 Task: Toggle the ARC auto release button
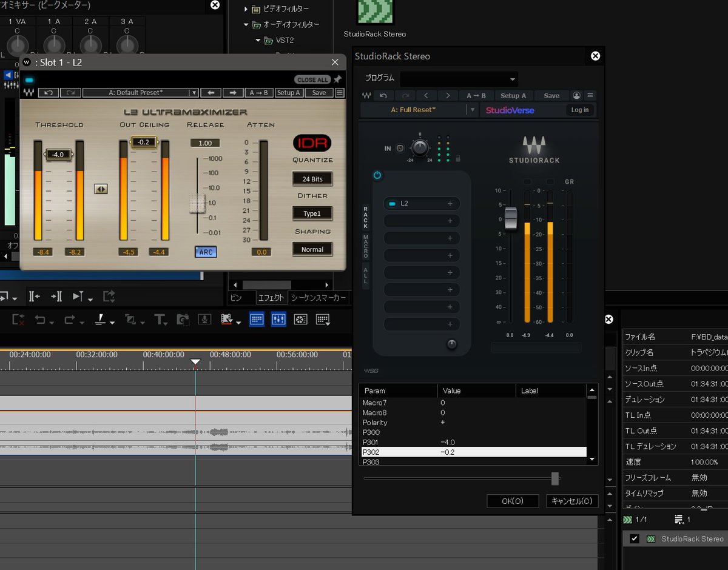pyautogui.click(x=206, y=252)
